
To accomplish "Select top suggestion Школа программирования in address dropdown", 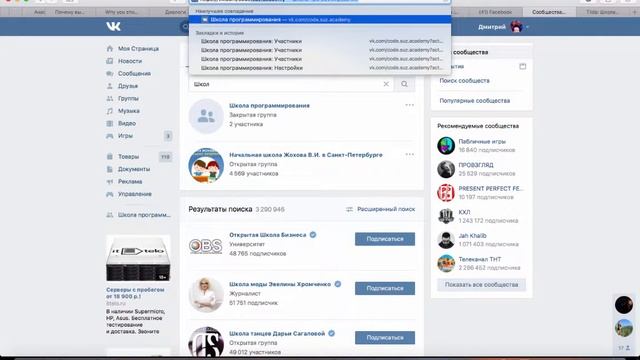I will [320, 20].
